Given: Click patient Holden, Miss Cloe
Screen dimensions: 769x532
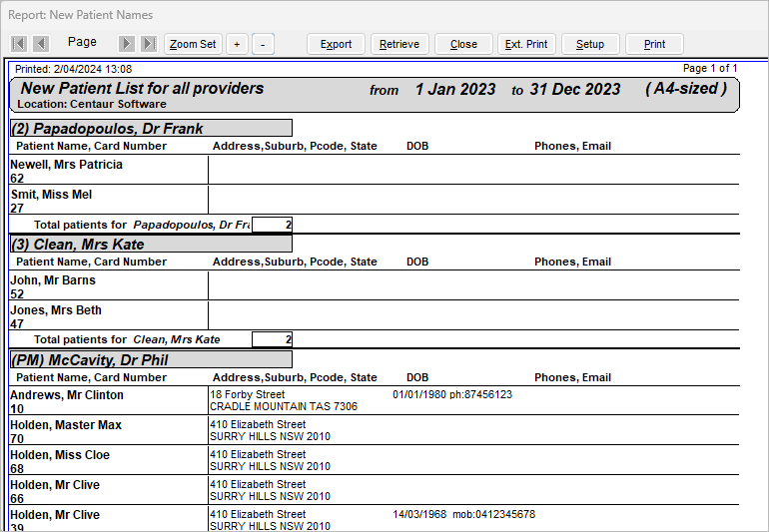Looking at the screenshot, I should (x=60, y=455).
